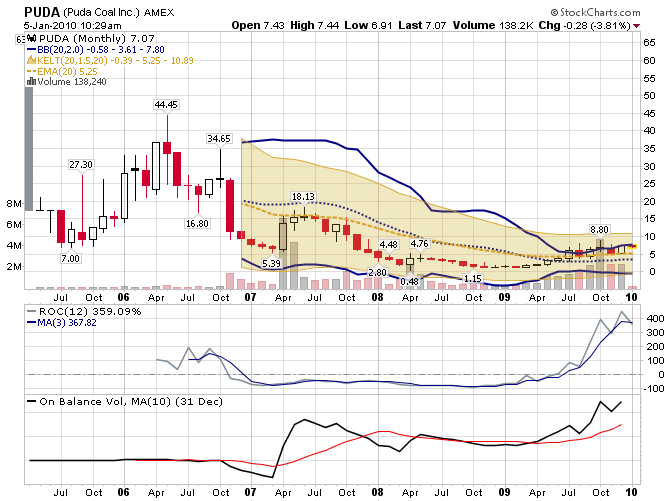Image resolution: width=667 pixels, height=501 pixels.
Task: Click the 27.30 price label
Action: tap(81, 165)
